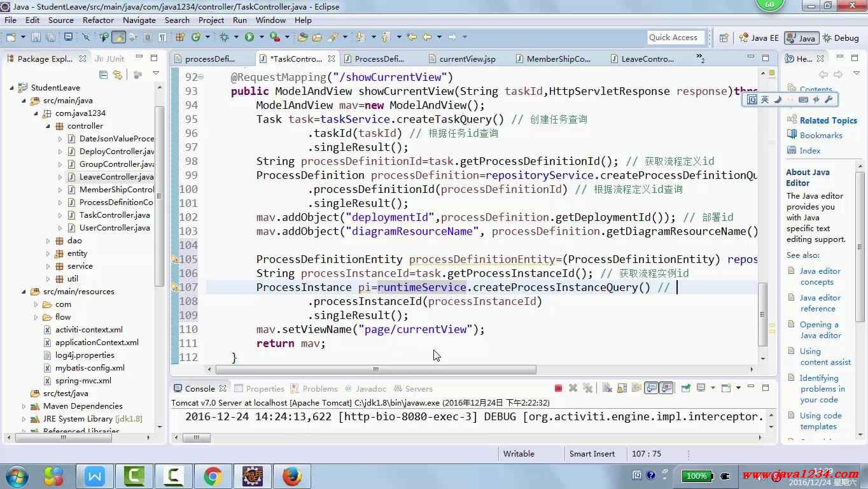Click the editor horizontal scrollbar thumb
868x489 pixels.
tap(375, 369)
